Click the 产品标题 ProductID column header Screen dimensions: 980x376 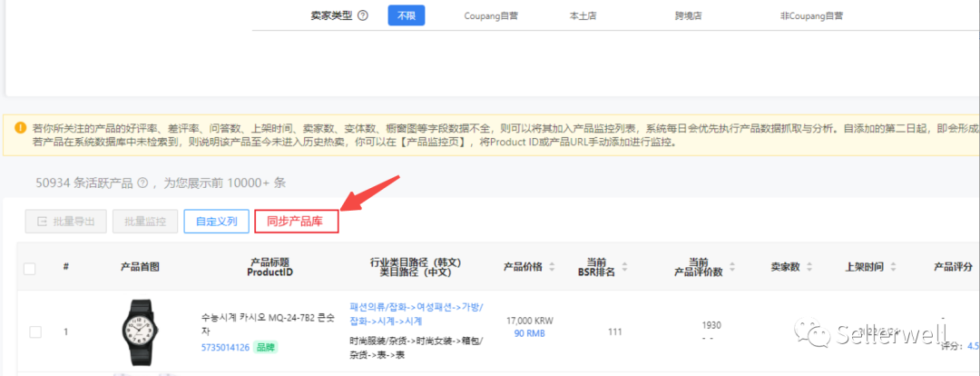coord(270,267)
